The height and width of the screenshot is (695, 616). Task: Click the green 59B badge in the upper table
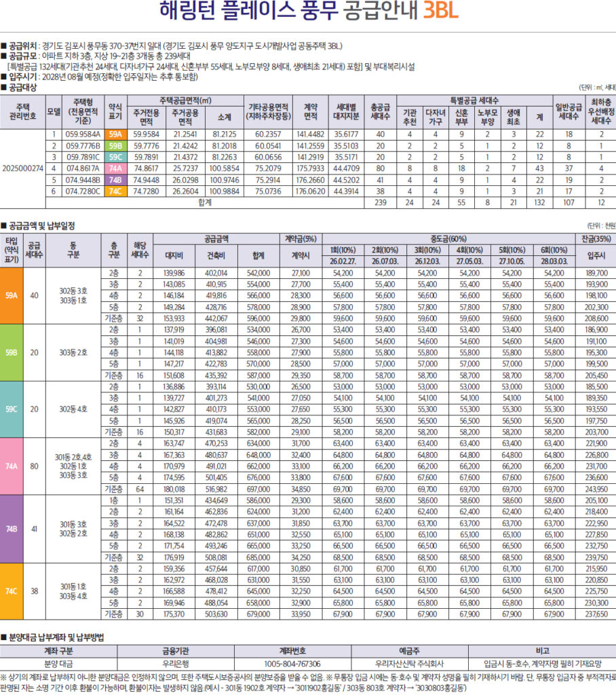(115, 146)
